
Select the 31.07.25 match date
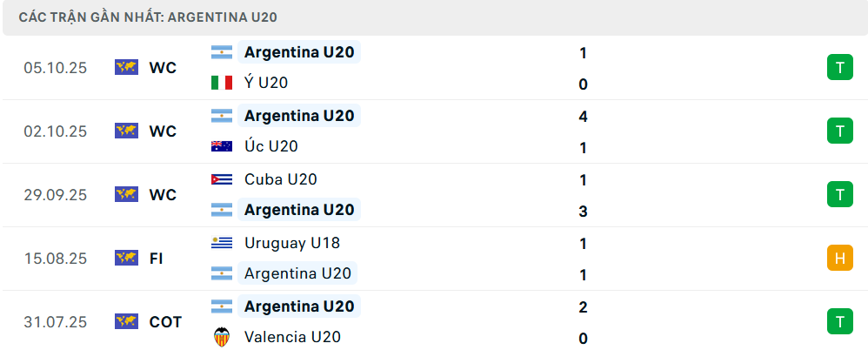pyautogui.click(x=56, y=321)
